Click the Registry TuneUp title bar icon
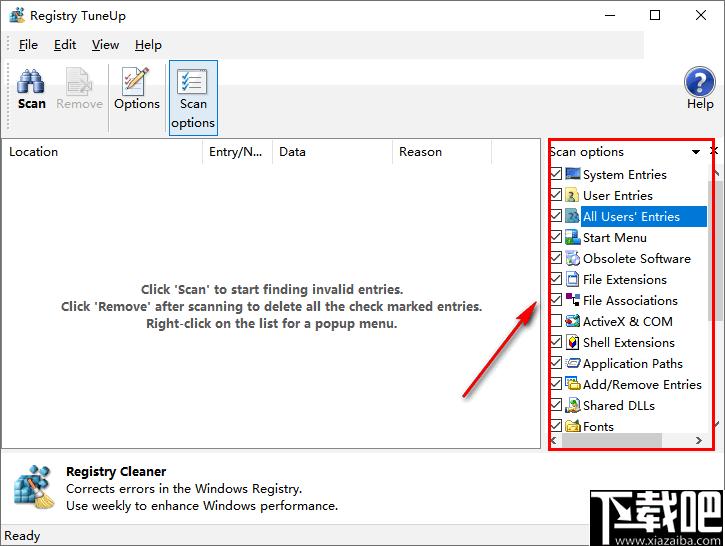Screen dimensions: 725x546 pyautogui.click(x=17, y=15)
